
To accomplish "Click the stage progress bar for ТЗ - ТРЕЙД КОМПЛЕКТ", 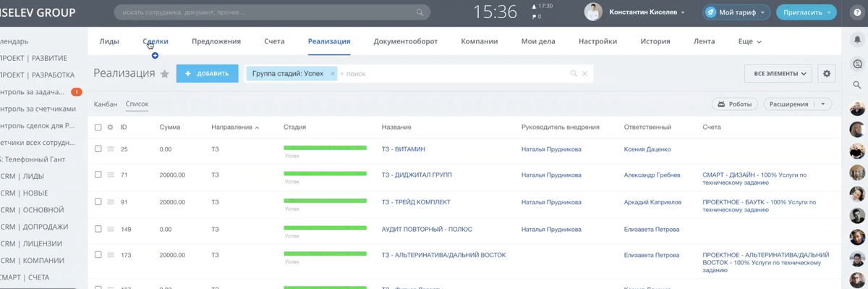I will pos(325,201).
